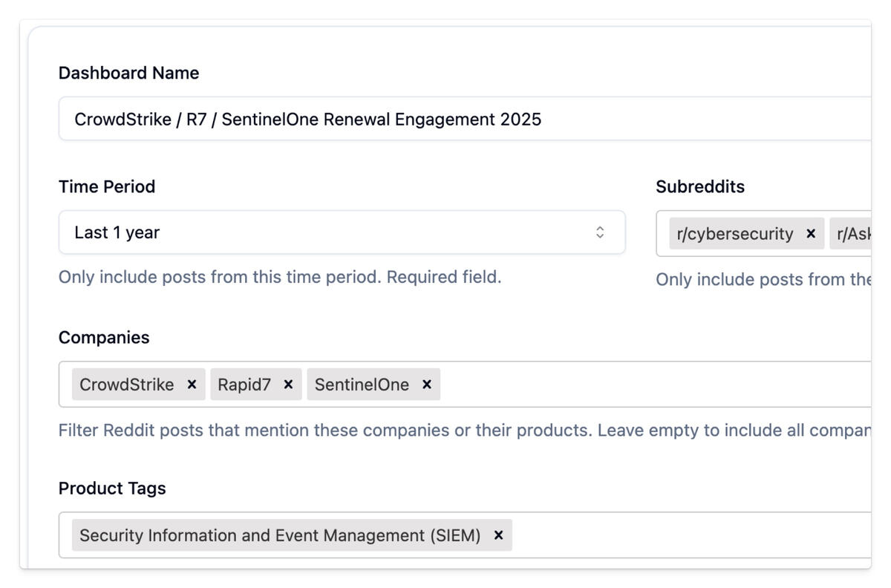Click the partially visible r/Ask subreddit chip
891x588 pixels.
tap(852, 234)
